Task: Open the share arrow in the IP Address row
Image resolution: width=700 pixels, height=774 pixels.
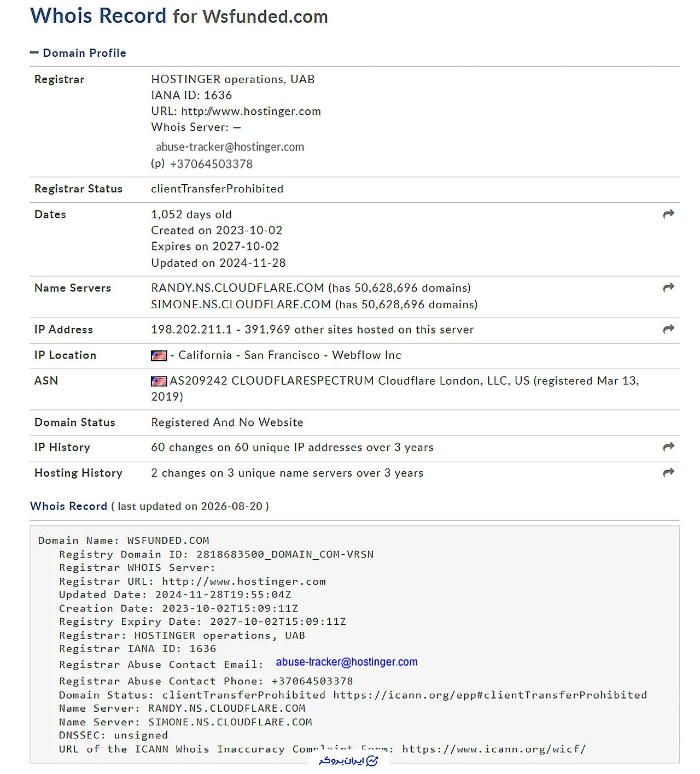Action: (x=668, y=329)
